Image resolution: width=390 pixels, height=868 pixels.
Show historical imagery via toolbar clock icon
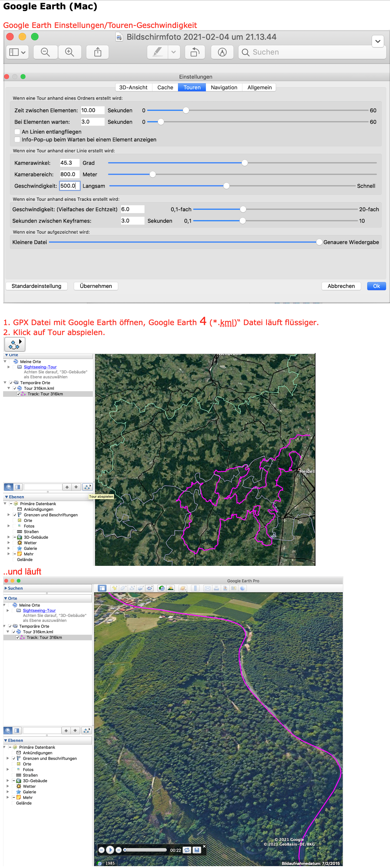(162, 588)
